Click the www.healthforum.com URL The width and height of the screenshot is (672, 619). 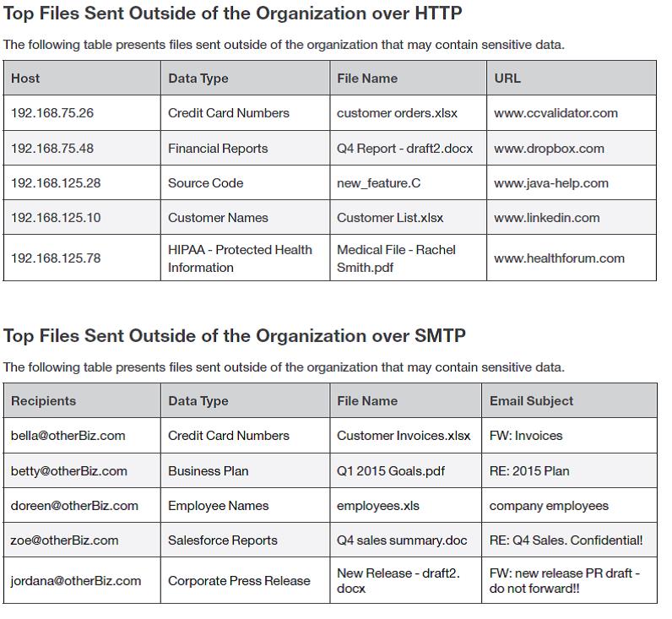coord(559,258)
